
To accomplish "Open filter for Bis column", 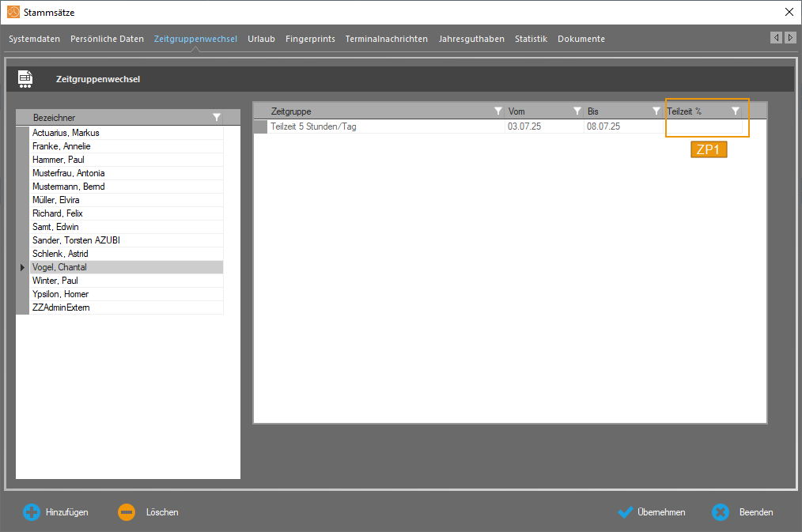I will point(656,111).
